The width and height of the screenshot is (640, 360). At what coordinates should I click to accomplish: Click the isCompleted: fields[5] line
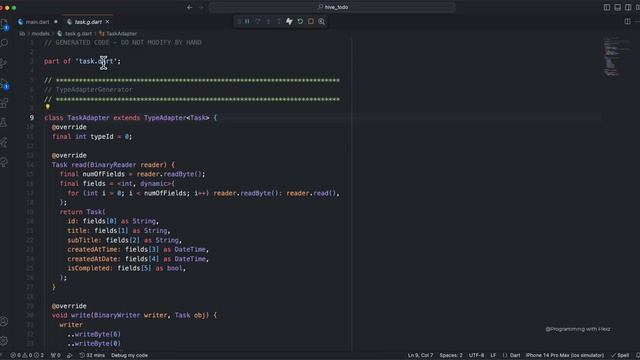[x=127, y=268]
